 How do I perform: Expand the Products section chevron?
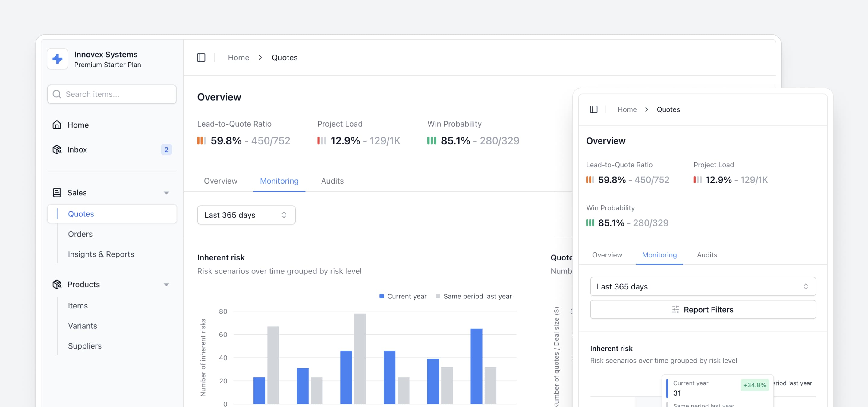[x=166, y=284]
